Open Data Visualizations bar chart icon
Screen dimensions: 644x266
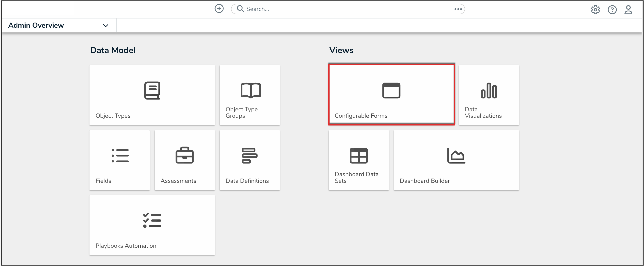point(488,90)
